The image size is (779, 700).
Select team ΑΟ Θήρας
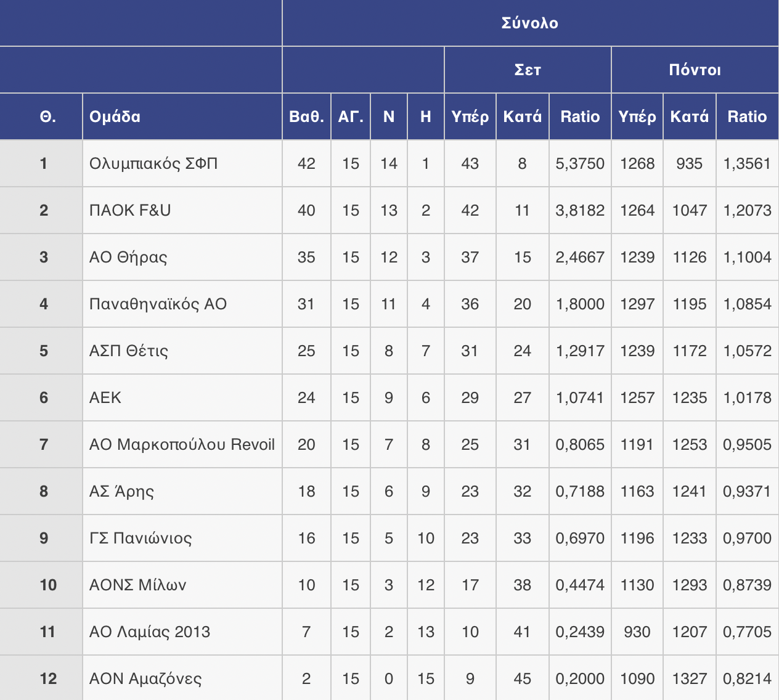(128, 257)
